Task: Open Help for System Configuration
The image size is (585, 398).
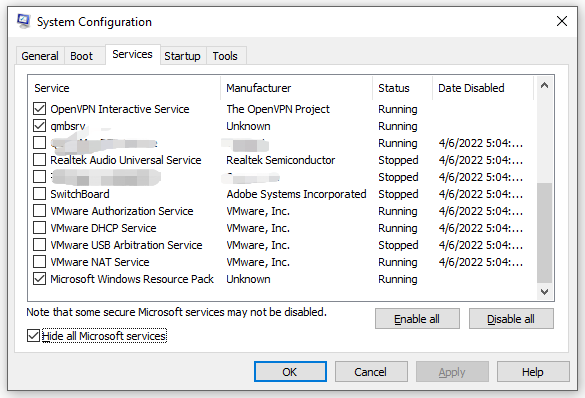Action: (533, 372)
